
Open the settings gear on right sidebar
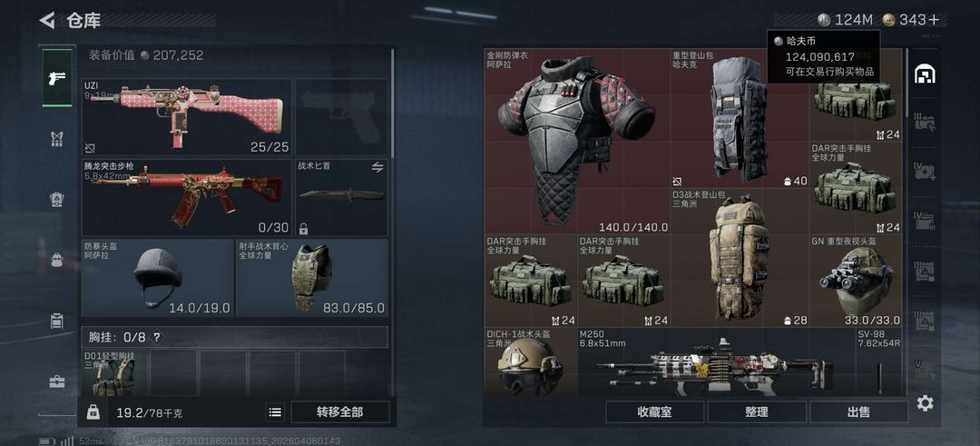(x=925, y=403)
